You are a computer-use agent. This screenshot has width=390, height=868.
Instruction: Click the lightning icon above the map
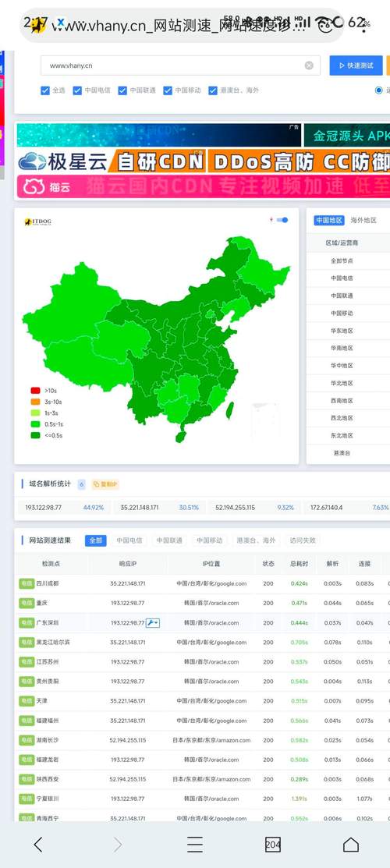pyautogui.click(x=271, y=220)
